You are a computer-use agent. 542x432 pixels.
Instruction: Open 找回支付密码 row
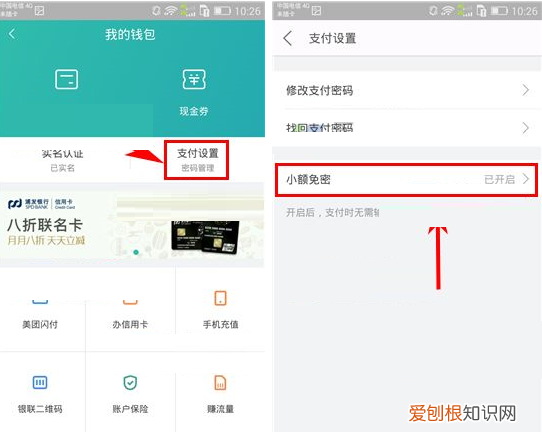(x=406, y=128)
